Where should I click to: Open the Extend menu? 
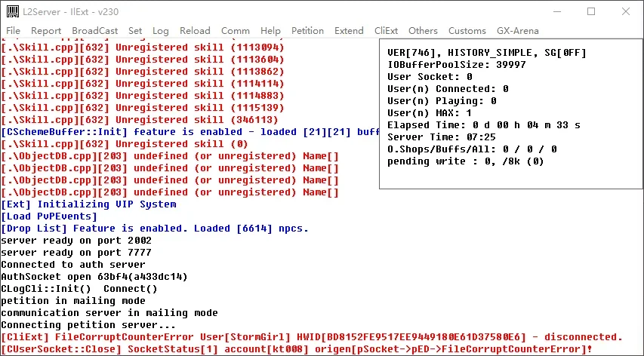(349, 31)
